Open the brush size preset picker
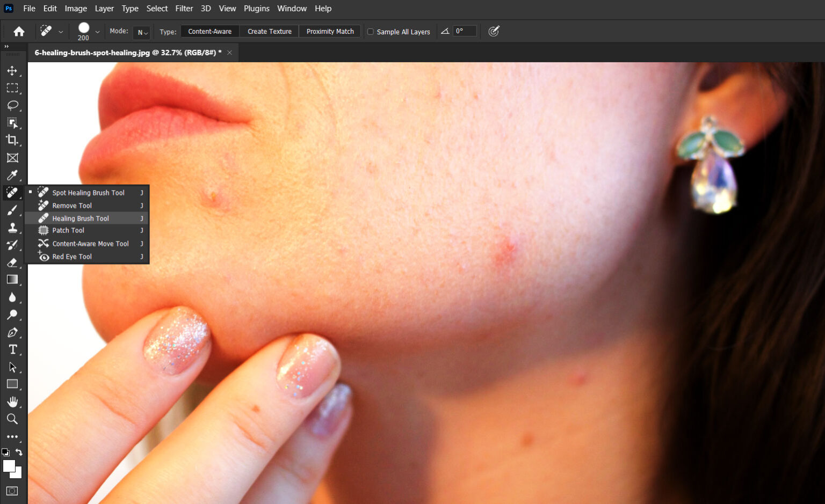Image resolution: width=825 pixels, height=504 pixels. click(x=97, y=32)
